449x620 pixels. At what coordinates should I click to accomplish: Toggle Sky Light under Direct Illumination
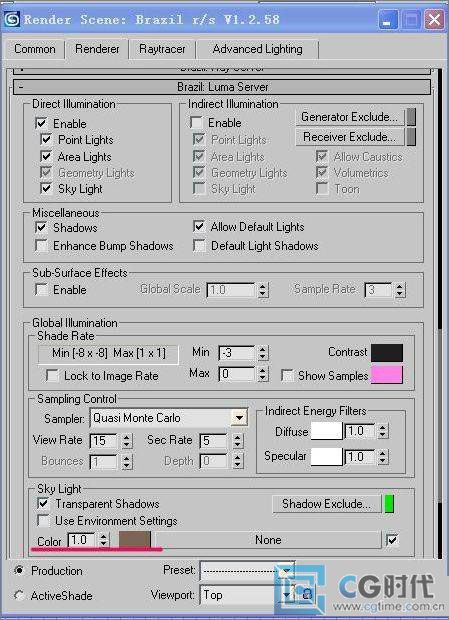point(46,188)
